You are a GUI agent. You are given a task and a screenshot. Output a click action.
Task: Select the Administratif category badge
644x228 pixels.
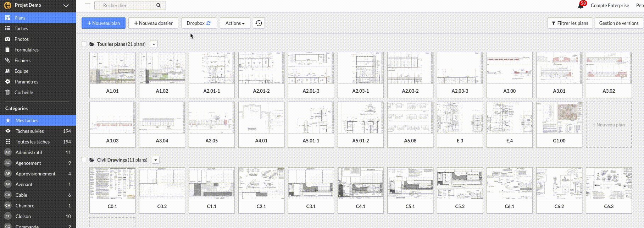[x=8, y=152]
